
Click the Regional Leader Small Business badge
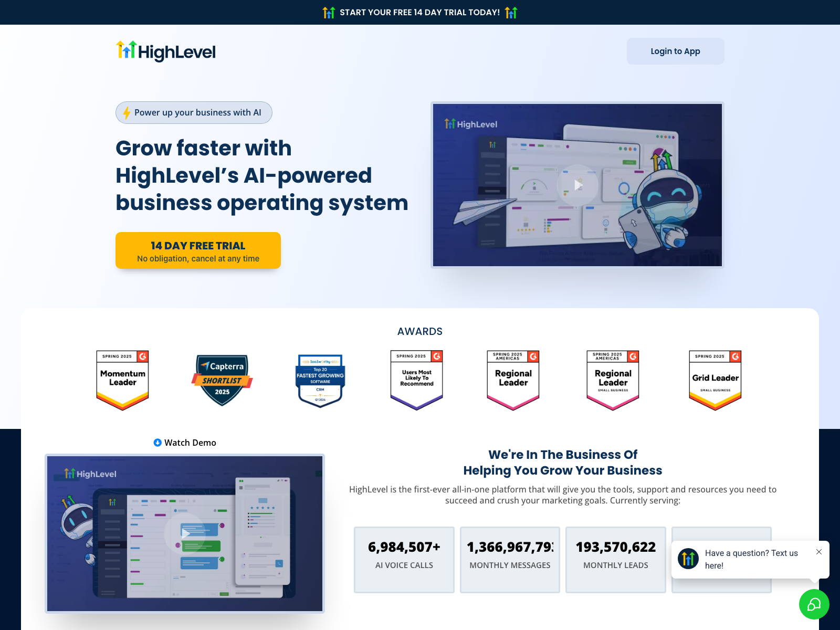(613, 380)
